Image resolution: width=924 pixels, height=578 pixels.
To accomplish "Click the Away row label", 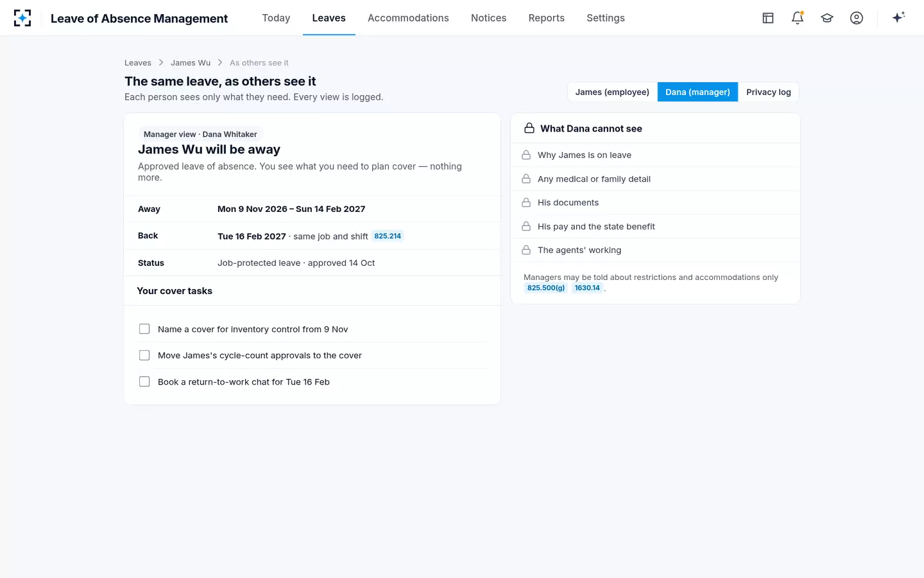I will pyautogui.click(x=149, y=209).
